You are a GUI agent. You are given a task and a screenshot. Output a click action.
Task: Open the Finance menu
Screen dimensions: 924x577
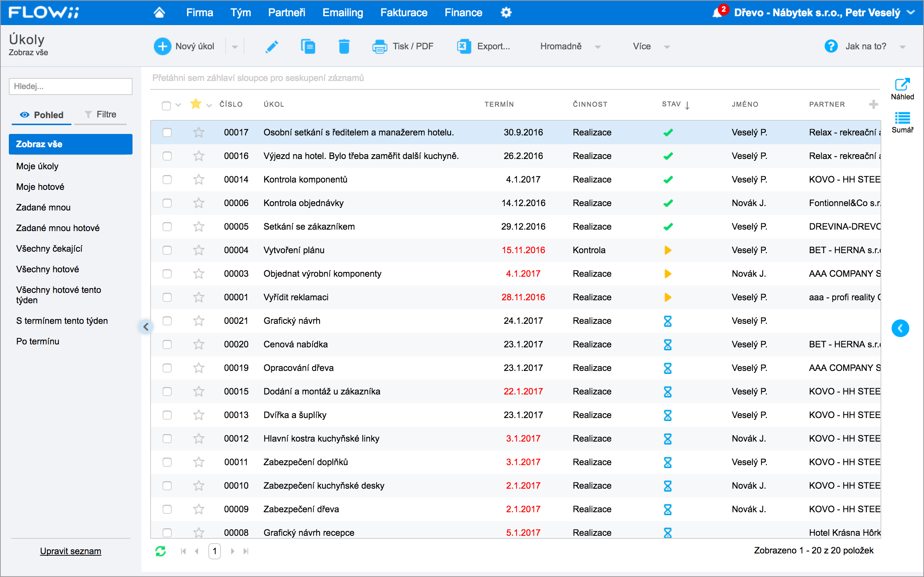click(463, 13)
